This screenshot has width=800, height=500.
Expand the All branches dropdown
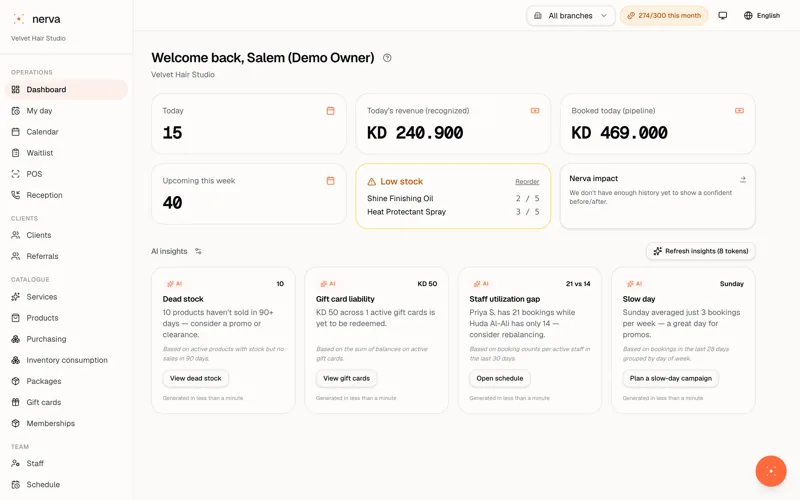click(570, 16)
